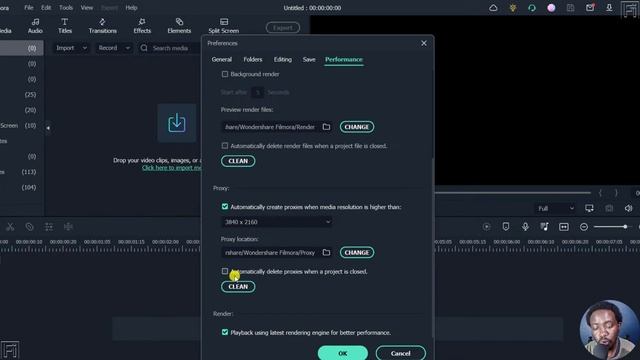Click CHANGE for preview render files path

[x=357, y=127]
